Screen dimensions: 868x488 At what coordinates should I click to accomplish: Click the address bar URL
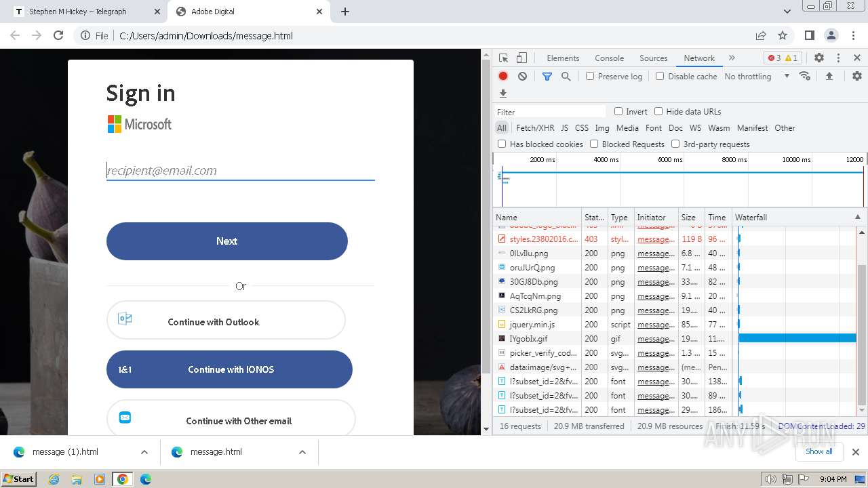click(x=206, y=36)
